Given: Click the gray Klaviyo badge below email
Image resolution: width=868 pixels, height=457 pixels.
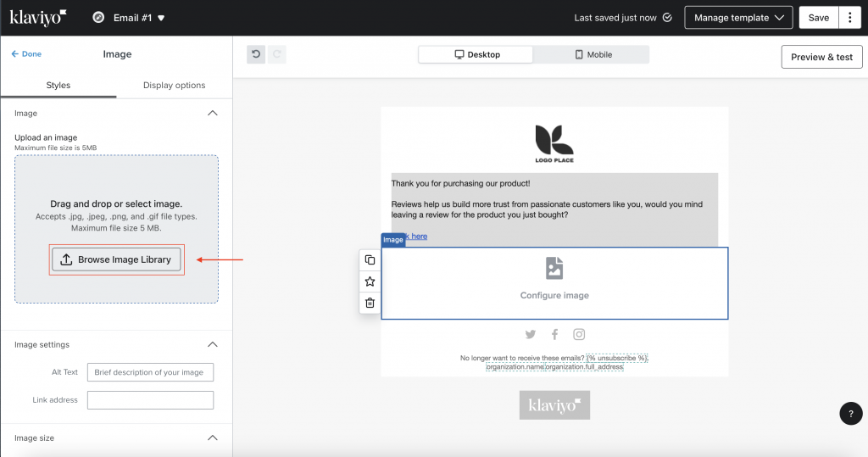Looking at the screenshot, I should coord(554,405).
